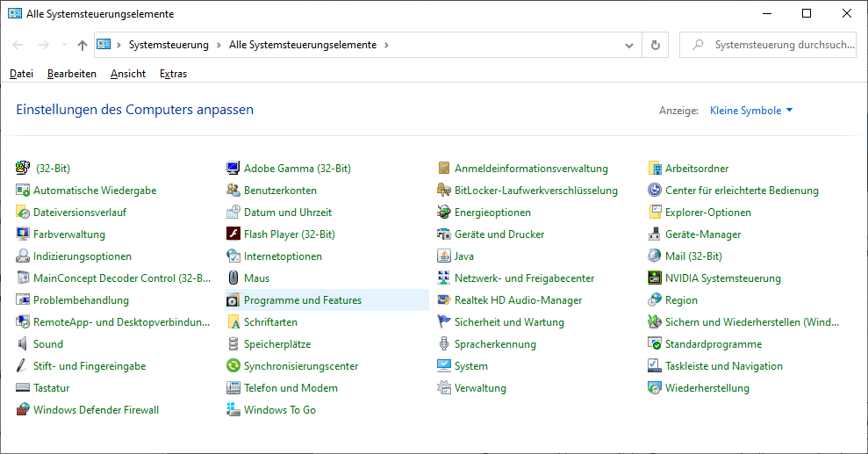
Task: Open the Internetoptionen link
Action: click(283, 256)
